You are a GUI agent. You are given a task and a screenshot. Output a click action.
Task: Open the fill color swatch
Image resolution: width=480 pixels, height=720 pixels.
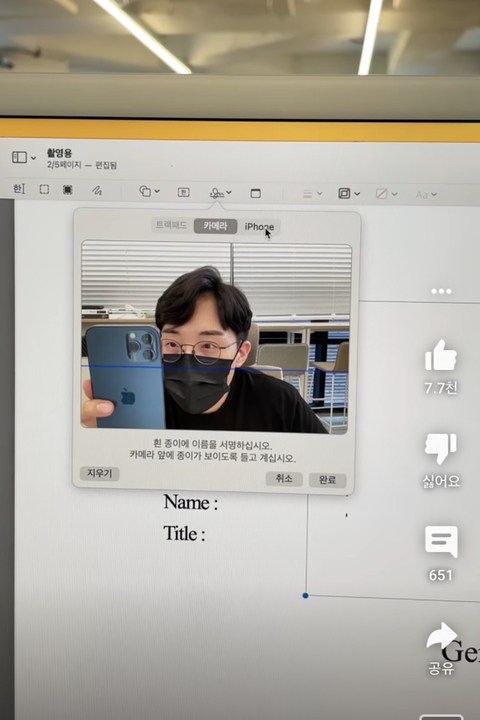point(381,194)
